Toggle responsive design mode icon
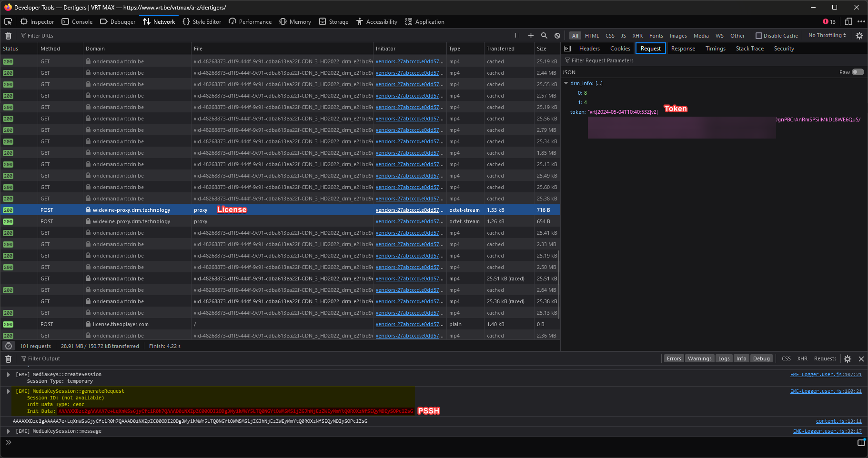This screenshot has width=868, height=458. pos(848,22)
